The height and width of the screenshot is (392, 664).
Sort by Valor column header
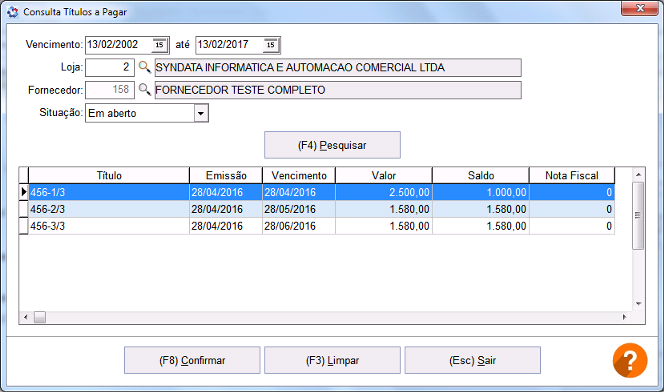click(x=384, y=175)
